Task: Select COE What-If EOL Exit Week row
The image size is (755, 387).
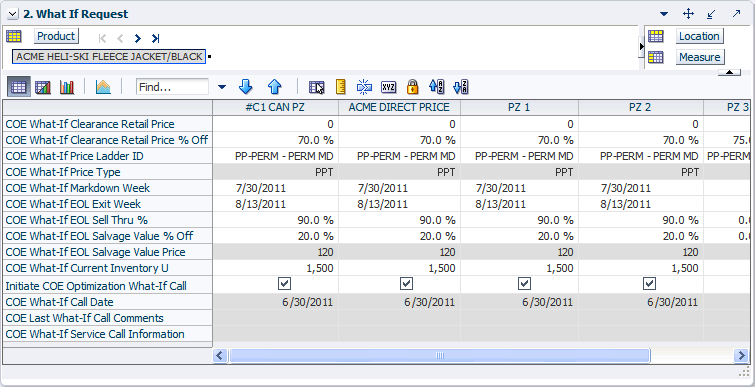Action: [x=107, y=204]
